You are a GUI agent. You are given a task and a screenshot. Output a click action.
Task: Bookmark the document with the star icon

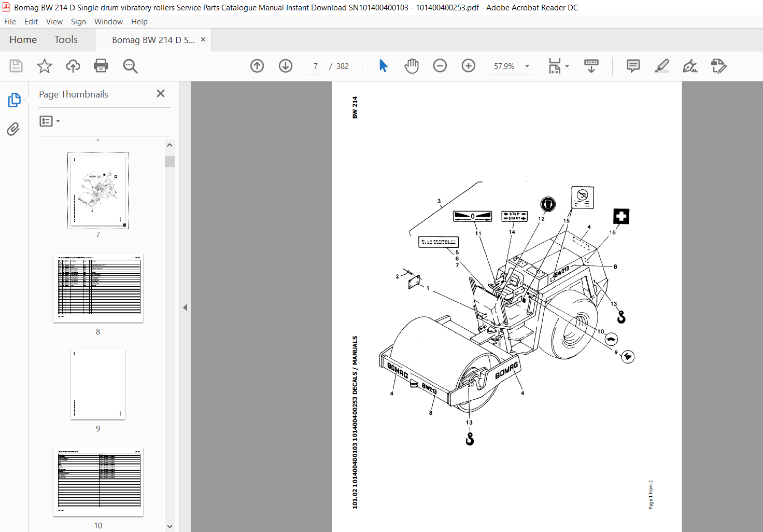(45, 66)
